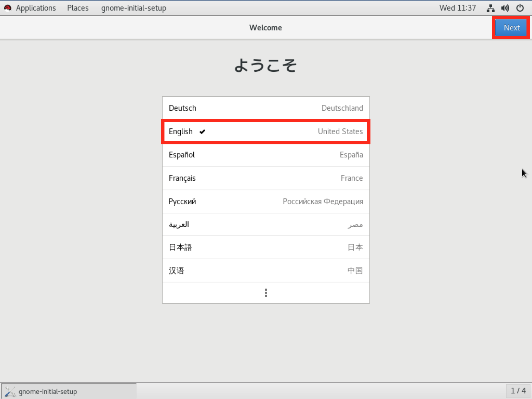Click the clock showing Wed 11:37

pyautogui.click(x=457, y=8)
